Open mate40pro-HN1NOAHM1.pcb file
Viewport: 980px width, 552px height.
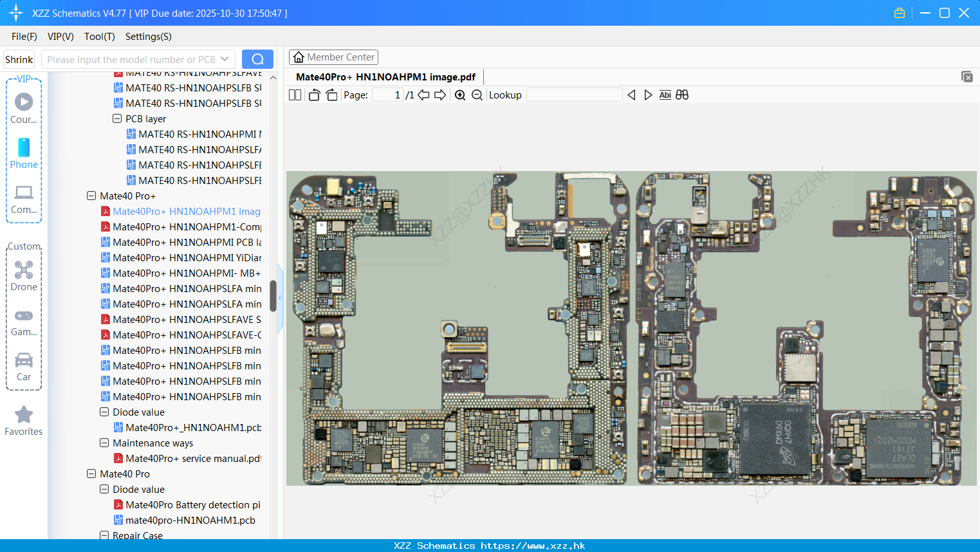tap(185, 520)
